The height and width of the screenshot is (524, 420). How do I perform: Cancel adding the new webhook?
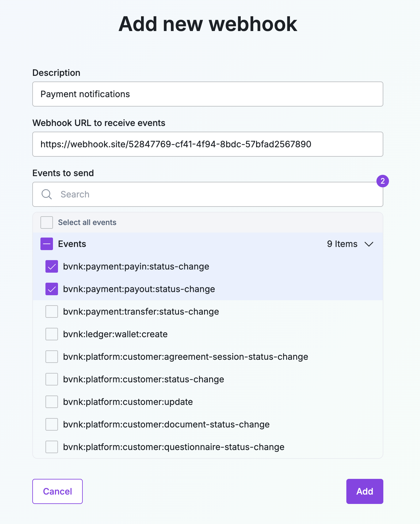click(x=57, y=491)
